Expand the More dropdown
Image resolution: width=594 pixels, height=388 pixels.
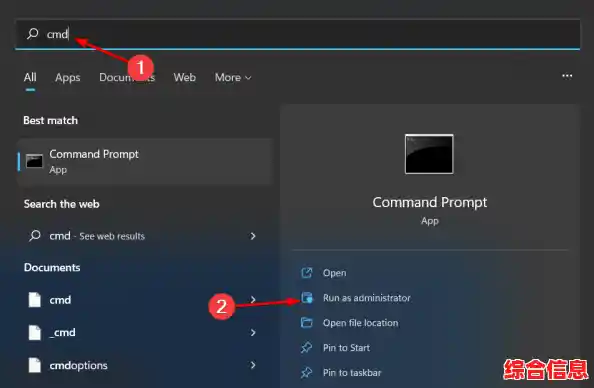click(x=233, y=77)
